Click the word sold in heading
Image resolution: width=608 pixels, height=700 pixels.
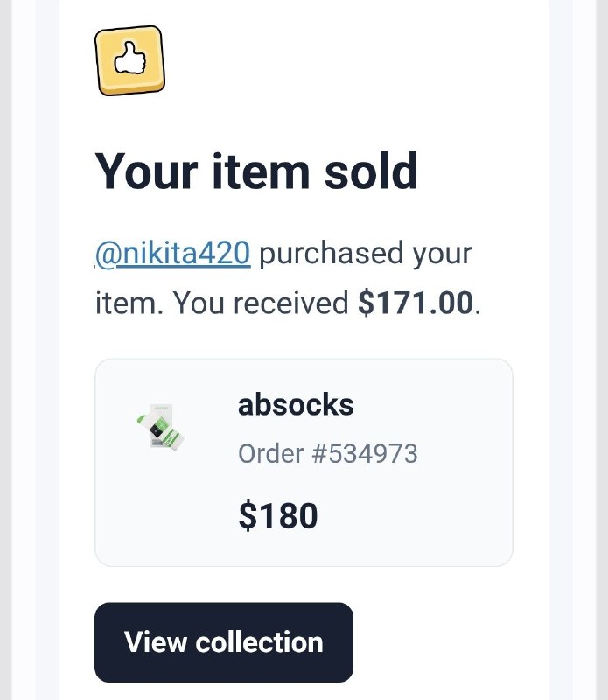(x=371, y=171)
